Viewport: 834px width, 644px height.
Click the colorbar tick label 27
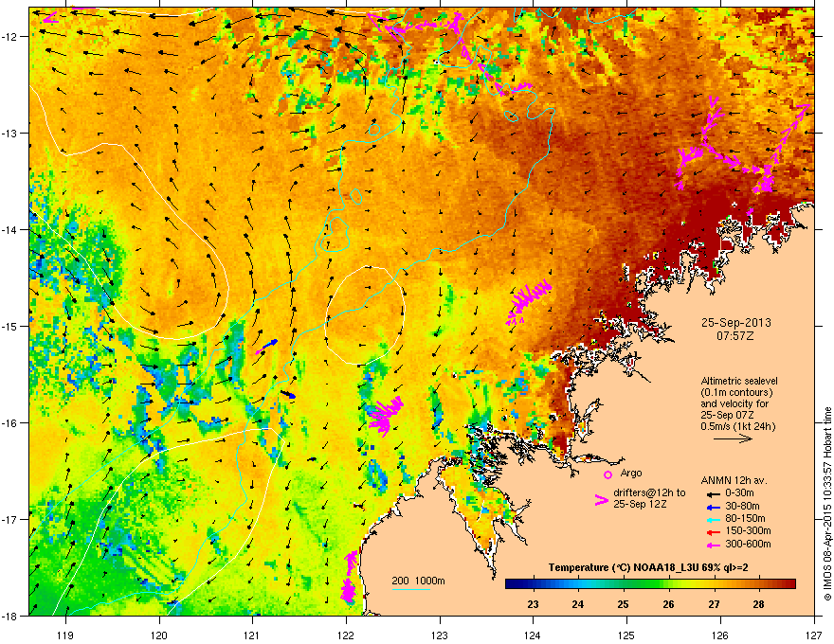pyautogui.click(x=714, y=604)
